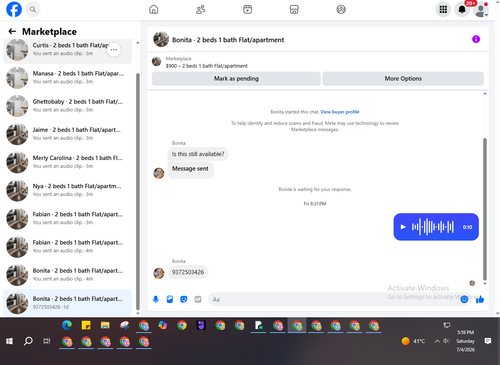The height and width of the screenshot is (365, 500).
Task: Click the 41°C weather widget
Action: click(413, 341)
